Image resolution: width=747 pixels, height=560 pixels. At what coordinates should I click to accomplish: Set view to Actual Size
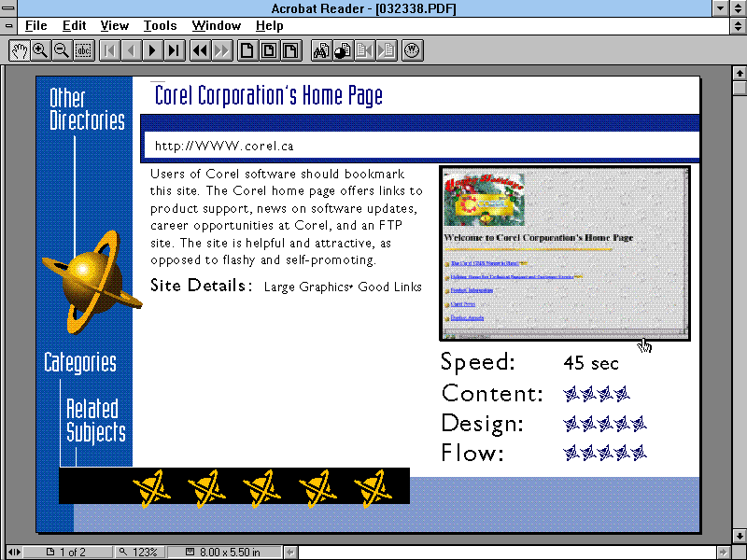(247, 50)
